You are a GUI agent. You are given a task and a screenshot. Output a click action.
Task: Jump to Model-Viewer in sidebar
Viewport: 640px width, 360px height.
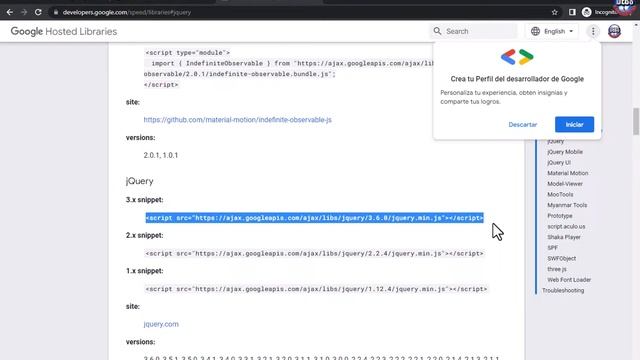pos(565,184)
